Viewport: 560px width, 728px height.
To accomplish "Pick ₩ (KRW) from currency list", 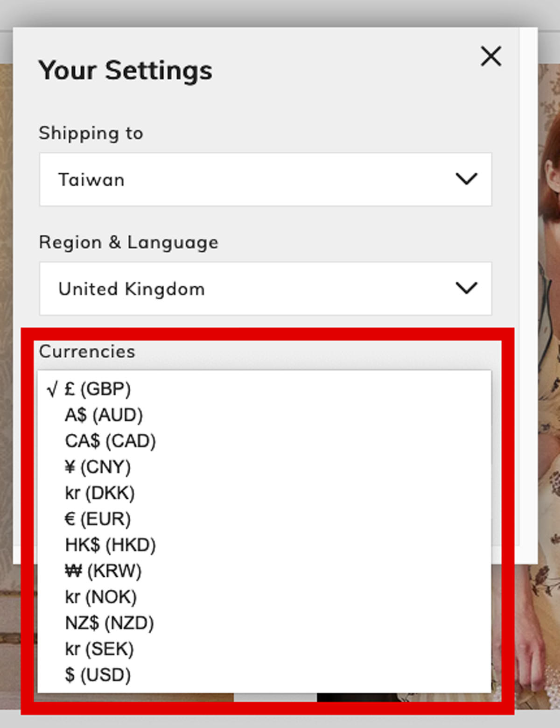I will [103, 571].
